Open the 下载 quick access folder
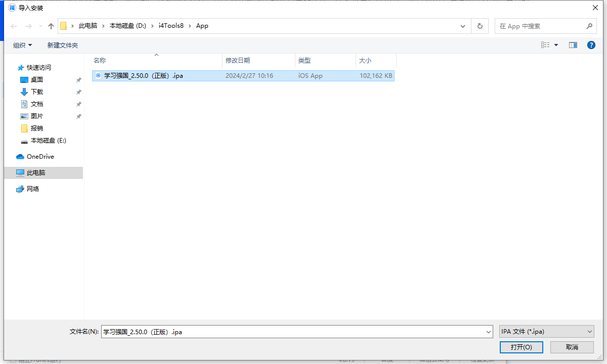607x364 pixels. coord(37,92)
